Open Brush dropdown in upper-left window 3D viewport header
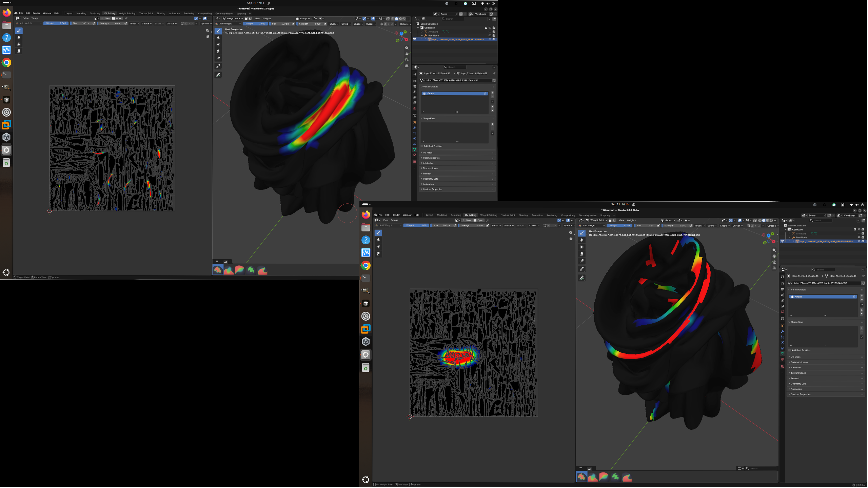 334,24
